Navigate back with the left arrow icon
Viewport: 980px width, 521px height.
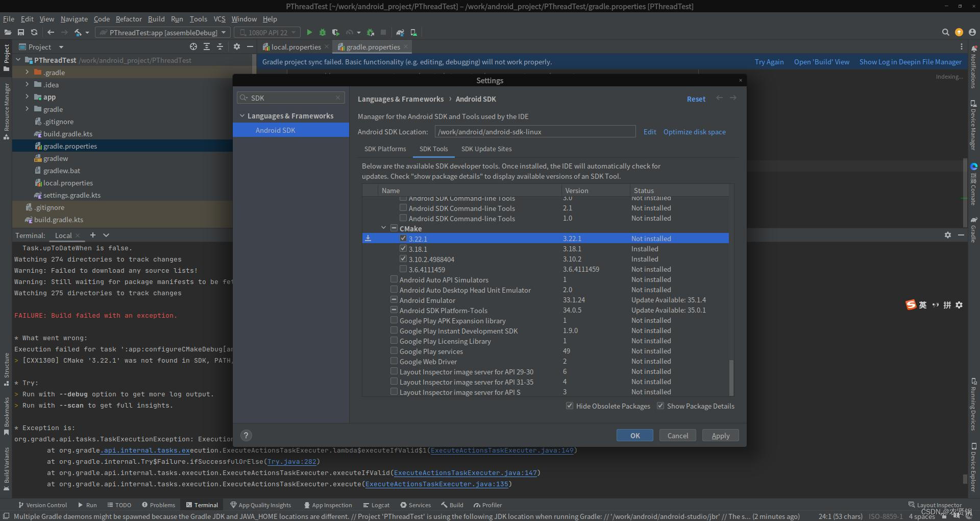click(x=51, y=32)
